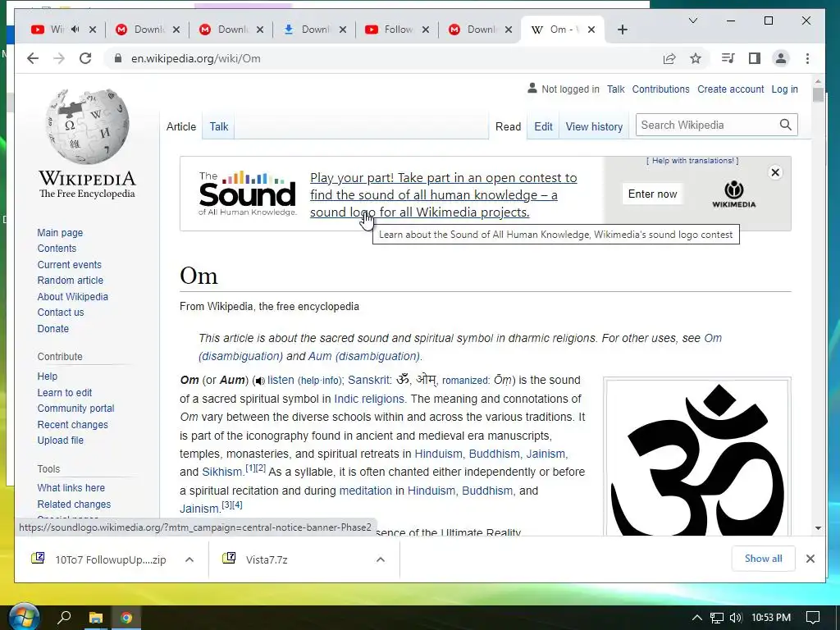The image size is (840, 630).
Task: Click the Om symbol image thumbnail
Action: pos(697,458)
